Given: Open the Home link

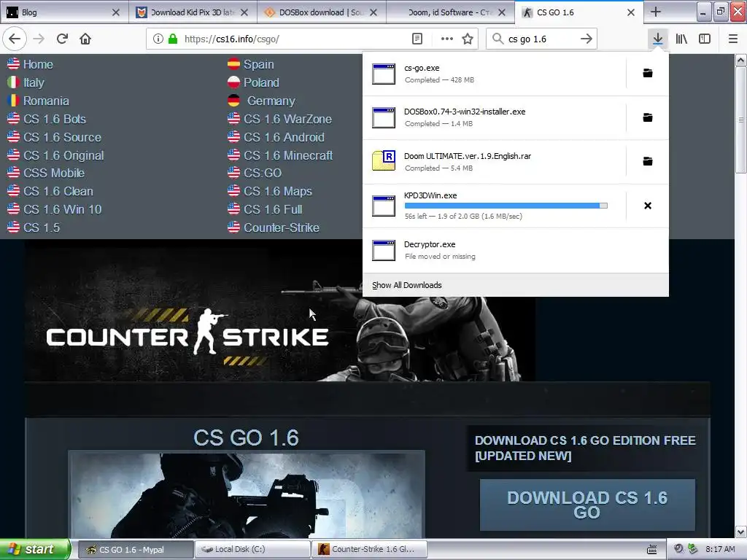Looking at the screenshot, I should (38, 64).
